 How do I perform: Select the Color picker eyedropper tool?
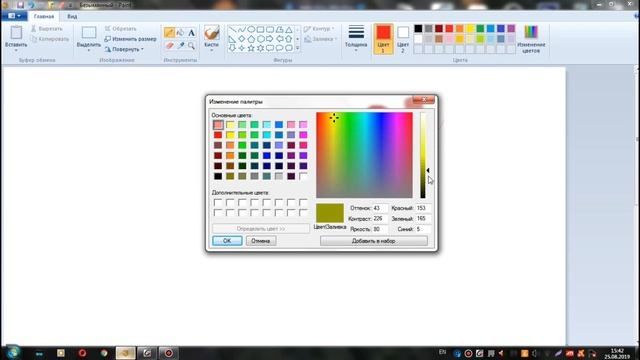tap(180, 45)
